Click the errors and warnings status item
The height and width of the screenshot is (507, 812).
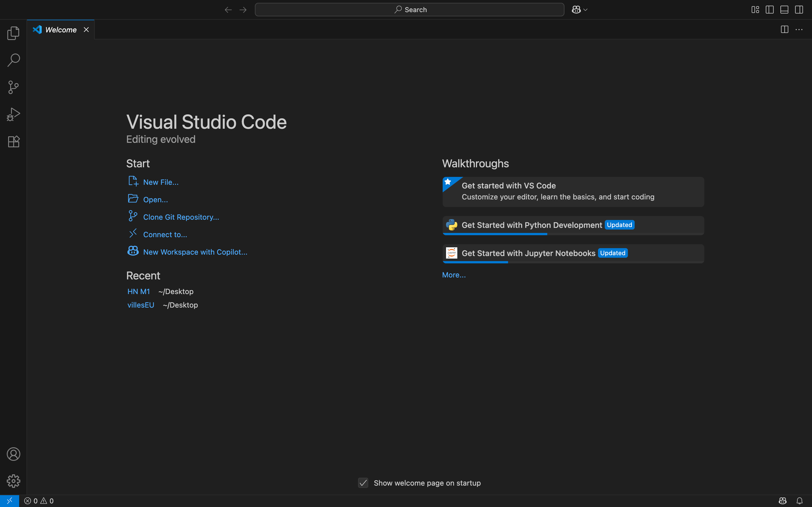click(39, 501)
